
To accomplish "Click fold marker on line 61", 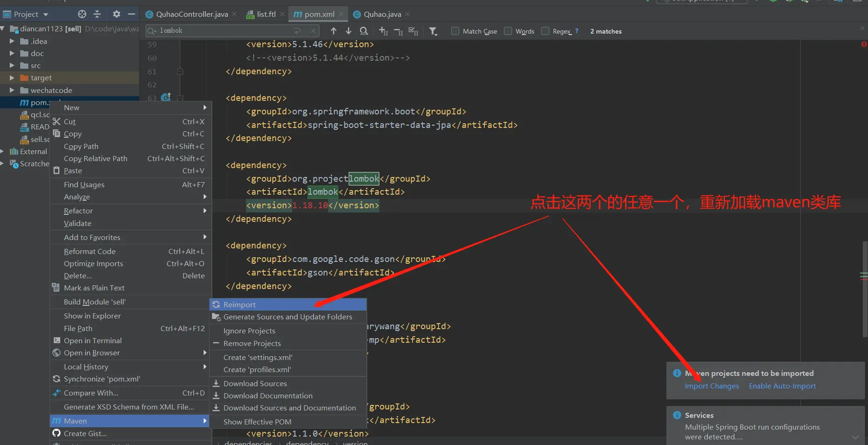I will click(180, 71).
